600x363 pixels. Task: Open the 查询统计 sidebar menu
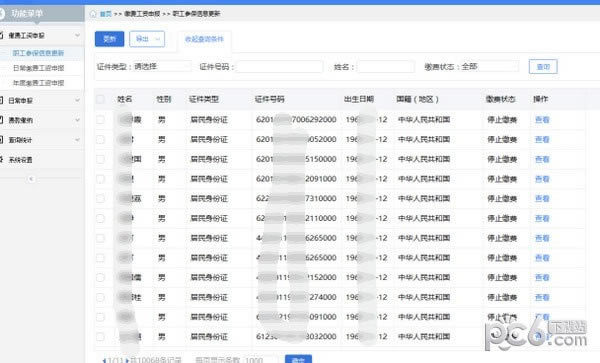tap(21, 140)
